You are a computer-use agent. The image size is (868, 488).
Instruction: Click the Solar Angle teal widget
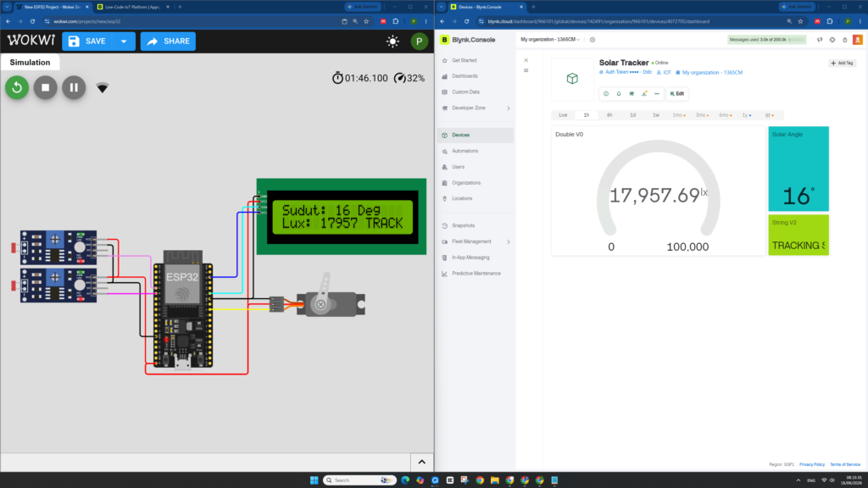coord(798,169)
